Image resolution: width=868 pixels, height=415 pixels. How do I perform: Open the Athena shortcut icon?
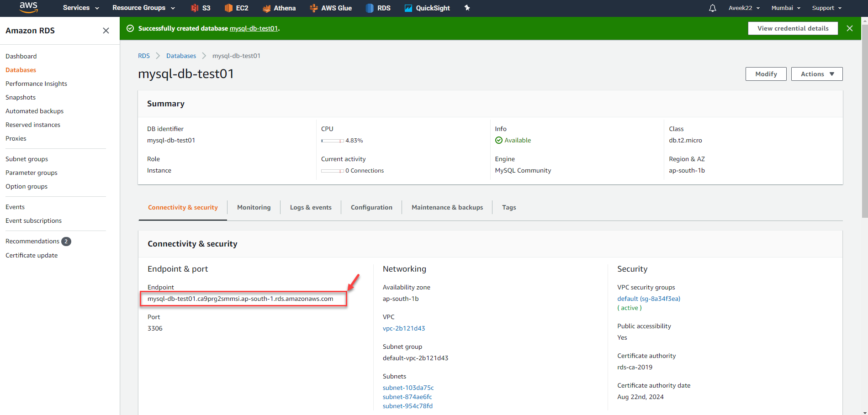coord(267,8)
